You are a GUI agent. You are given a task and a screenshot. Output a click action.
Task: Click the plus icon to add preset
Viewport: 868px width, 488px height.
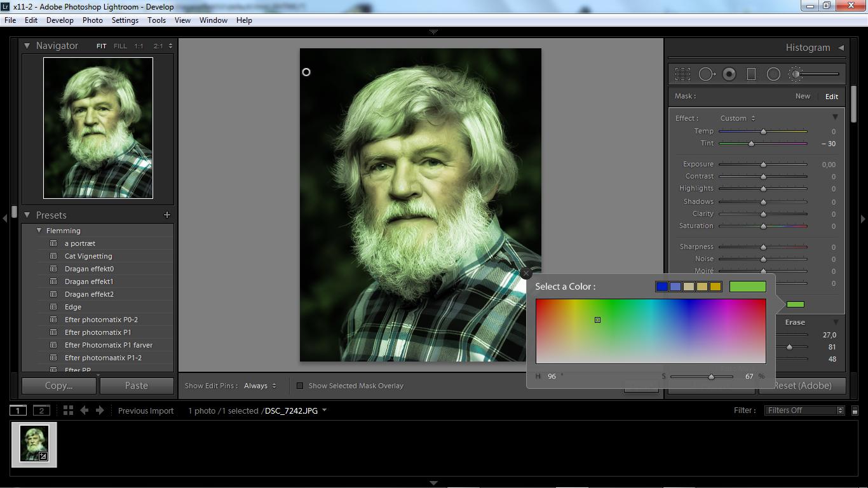tap(167, 215)
